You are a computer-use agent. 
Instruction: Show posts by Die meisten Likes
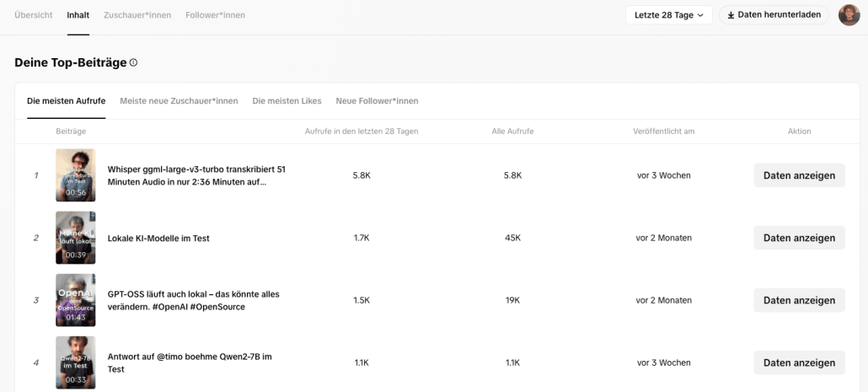[x=287, y=101]
